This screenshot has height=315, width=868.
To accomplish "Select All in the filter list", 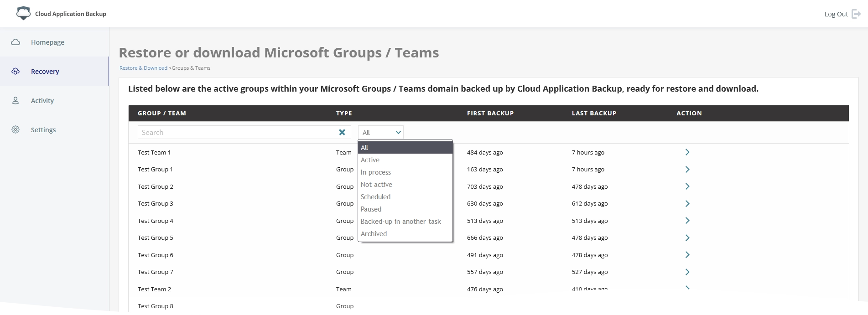I will point(405,147).
